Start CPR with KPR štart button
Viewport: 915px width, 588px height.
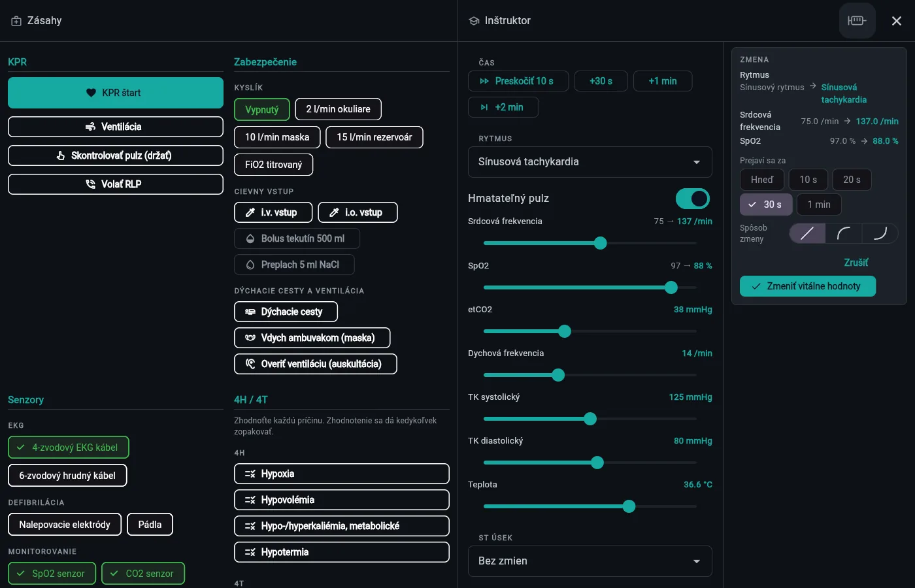[116, 93]
